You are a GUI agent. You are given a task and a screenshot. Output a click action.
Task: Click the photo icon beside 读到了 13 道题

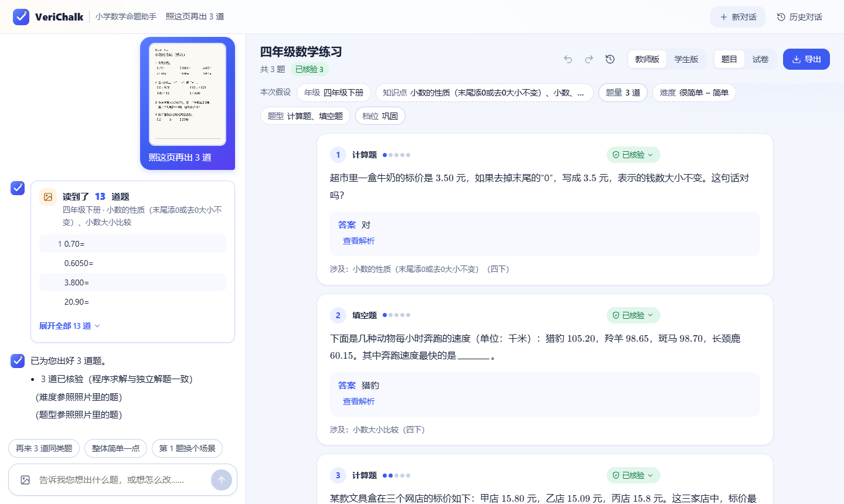[x=48, y=197]
